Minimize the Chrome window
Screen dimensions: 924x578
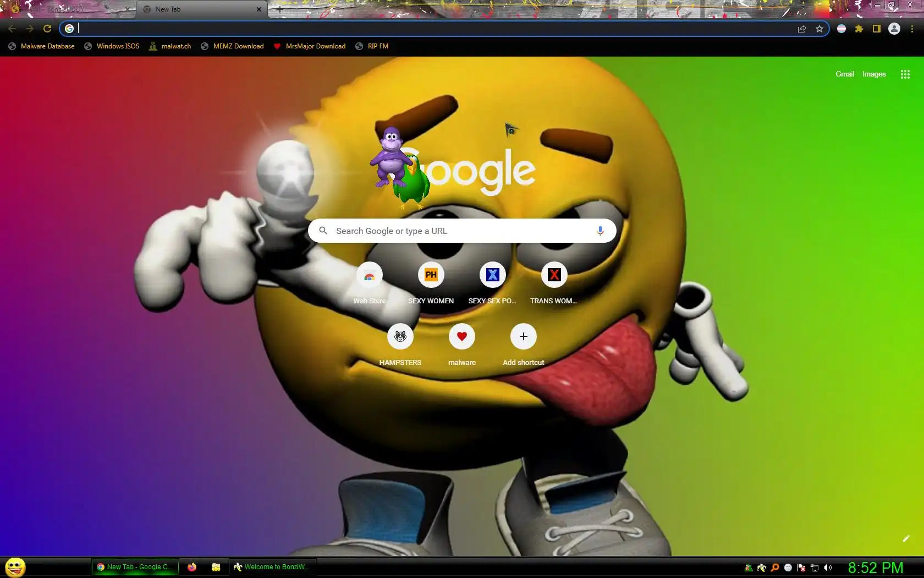coord(878,5)
